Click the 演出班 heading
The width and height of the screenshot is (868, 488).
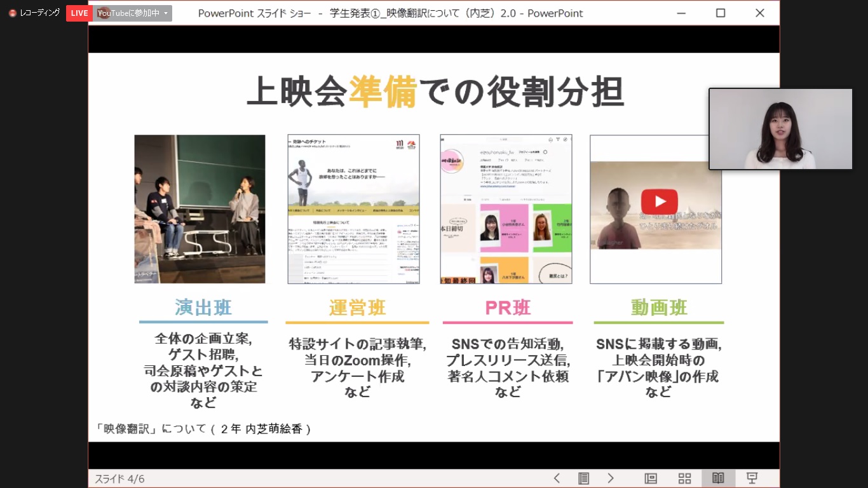click(x=203, y=308)
